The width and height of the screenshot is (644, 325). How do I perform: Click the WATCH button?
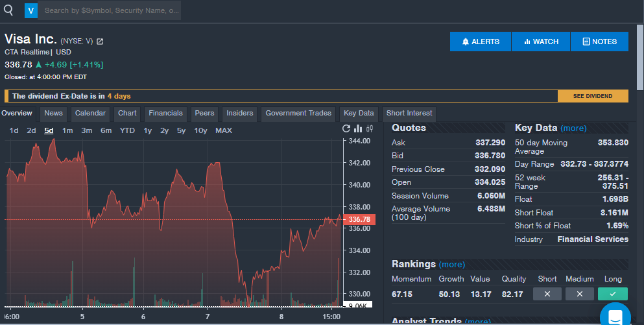[x=541, y=42]
